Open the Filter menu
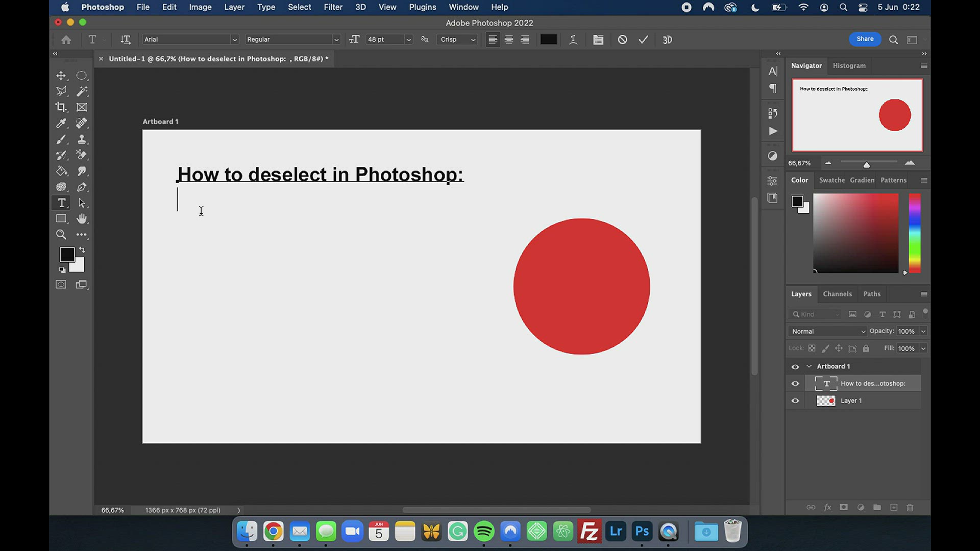Screen dimensions: 980x551 point(333,7)
